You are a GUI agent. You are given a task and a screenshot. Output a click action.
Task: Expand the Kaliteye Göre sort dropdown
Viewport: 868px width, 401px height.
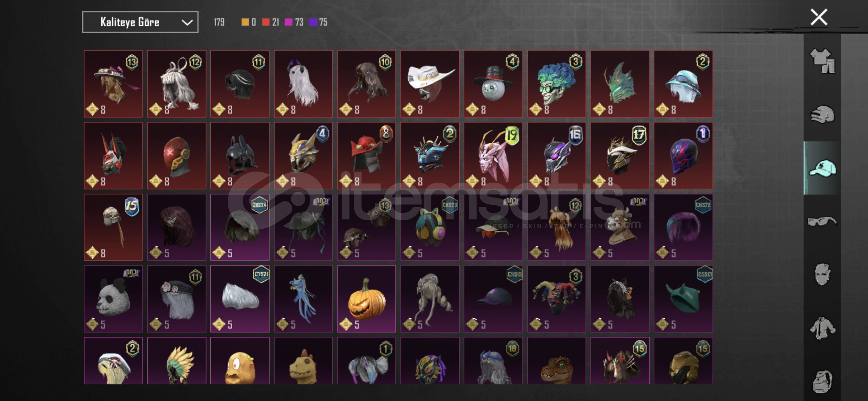pos(140,22)
